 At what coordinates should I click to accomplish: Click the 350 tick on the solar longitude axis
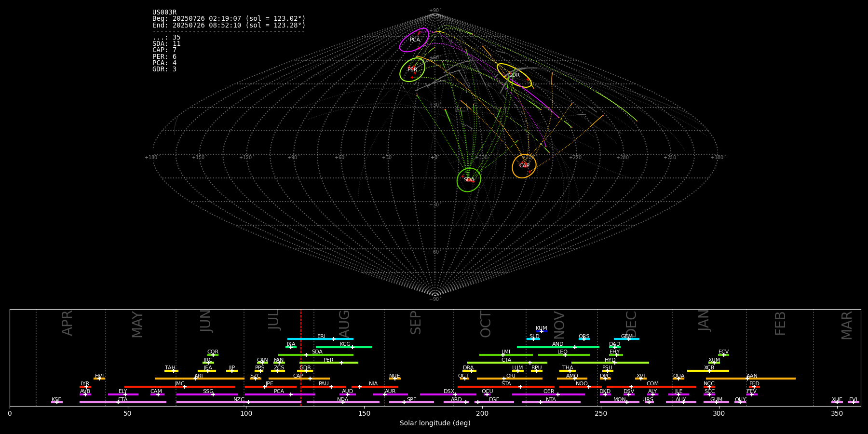(837, 413)
